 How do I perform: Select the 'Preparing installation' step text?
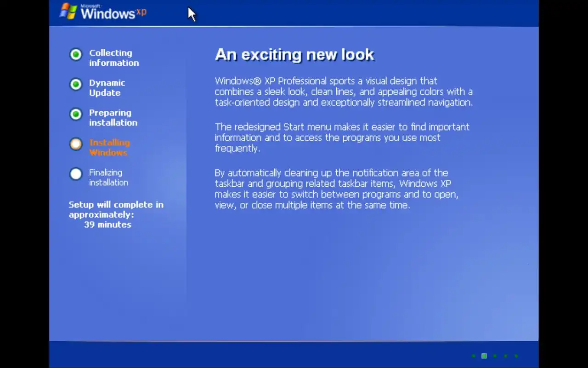(x=113, y=118)
